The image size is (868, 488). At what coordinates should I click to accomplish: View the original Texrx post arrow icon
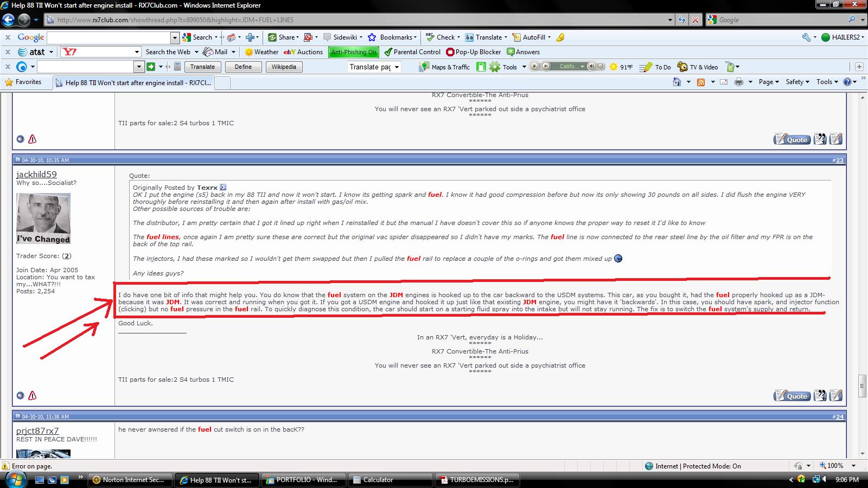tap(223, 187)
